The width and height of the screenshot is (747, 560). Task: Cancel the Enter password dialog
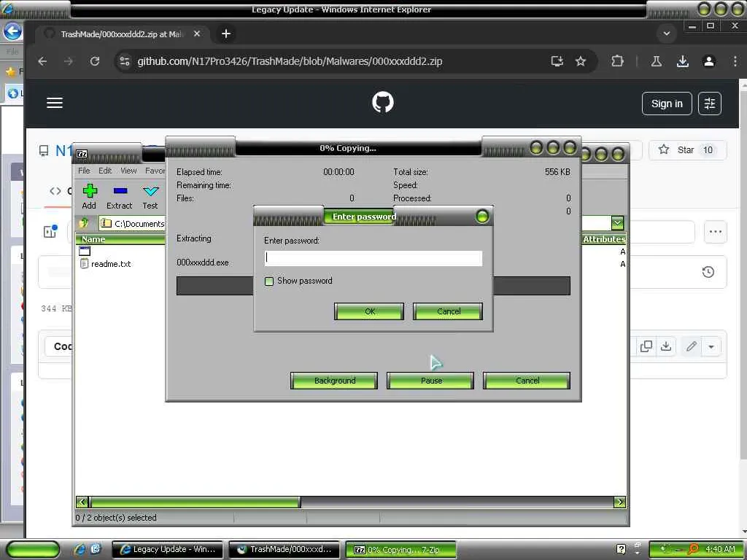448,311
